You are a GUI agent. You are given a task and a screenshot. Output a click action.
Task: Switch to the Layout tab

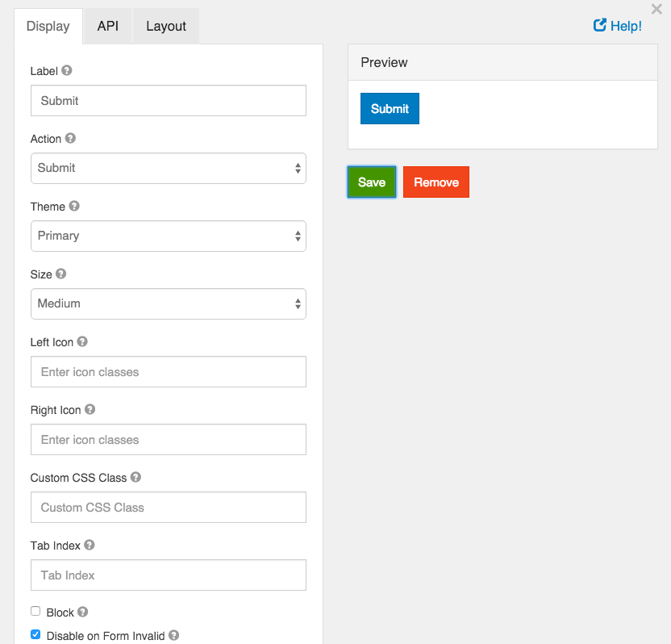point(165,25)
